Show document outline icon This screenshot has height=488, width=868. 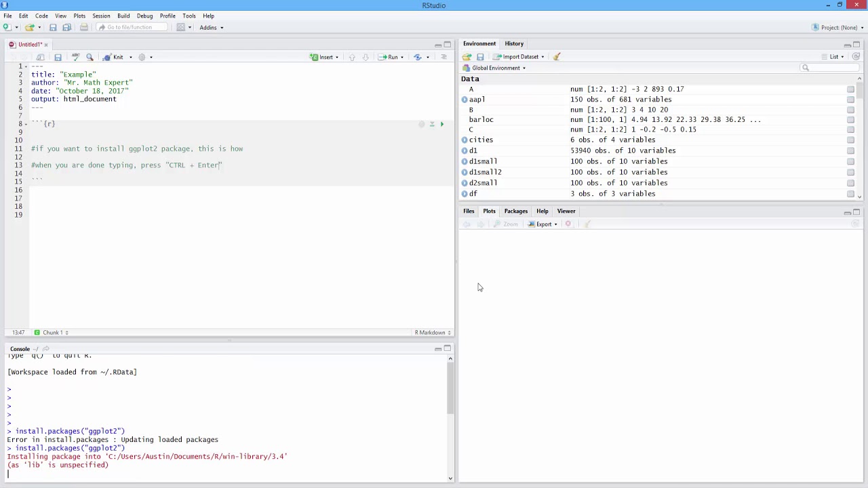coord(443,57)
